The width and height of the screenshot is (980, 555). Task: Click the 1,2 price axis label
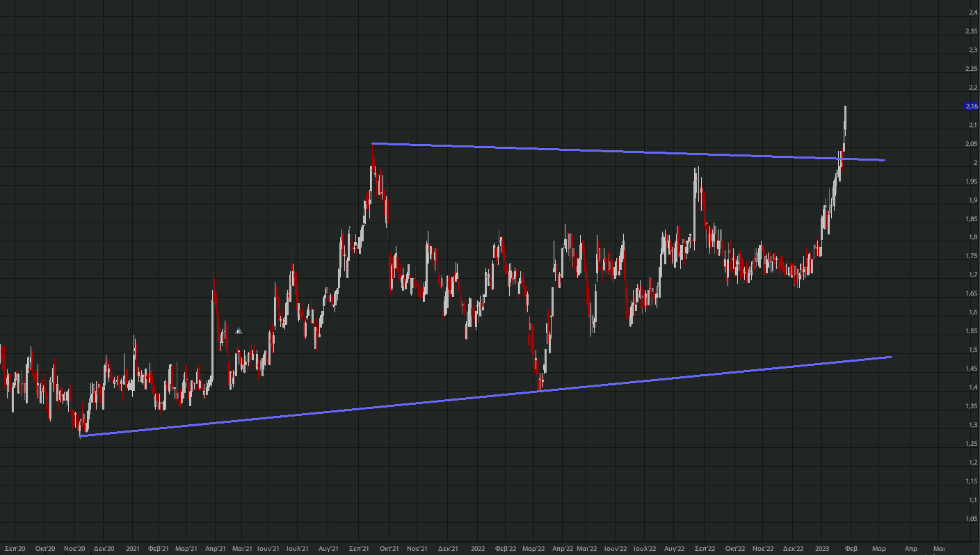pyautogui.click(x=972, y=462)
